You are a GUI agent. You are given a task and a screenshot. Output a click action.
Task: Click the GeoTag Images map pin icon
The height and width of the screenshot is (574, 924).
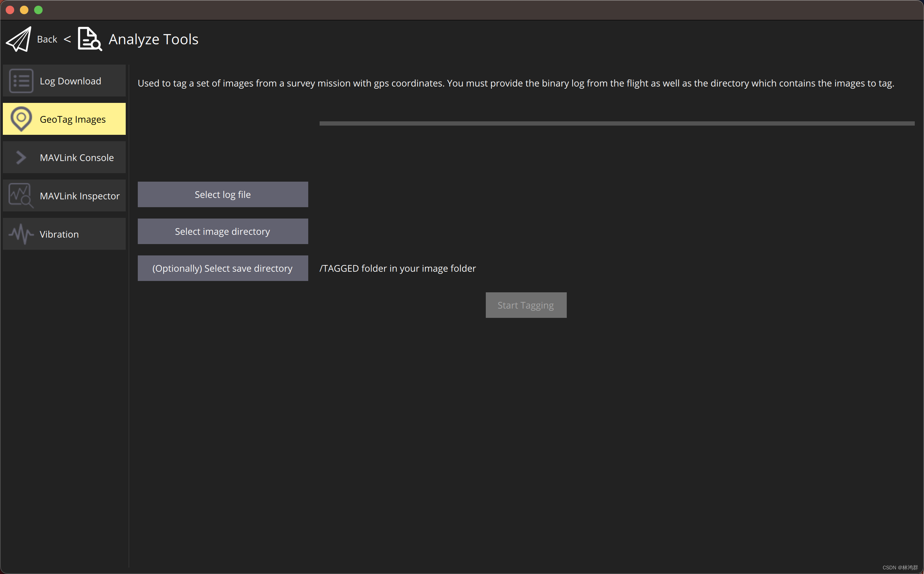point(21,119)
